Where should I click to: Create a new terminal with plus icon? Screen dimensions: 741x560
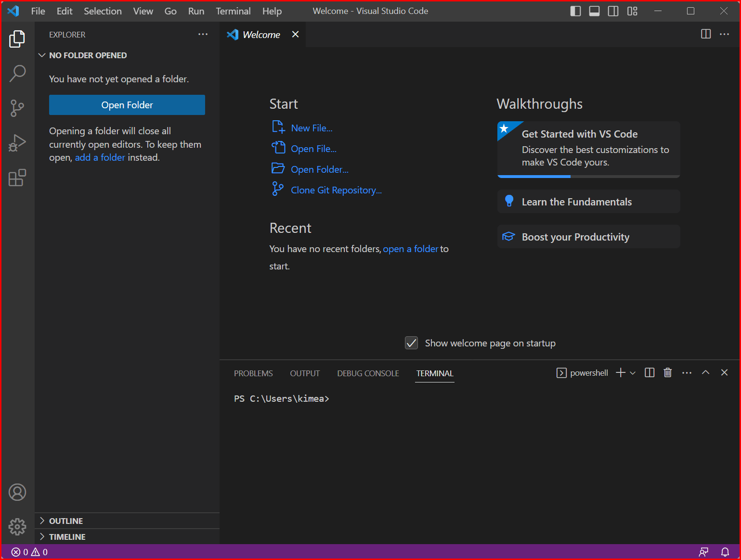point(621,372)
